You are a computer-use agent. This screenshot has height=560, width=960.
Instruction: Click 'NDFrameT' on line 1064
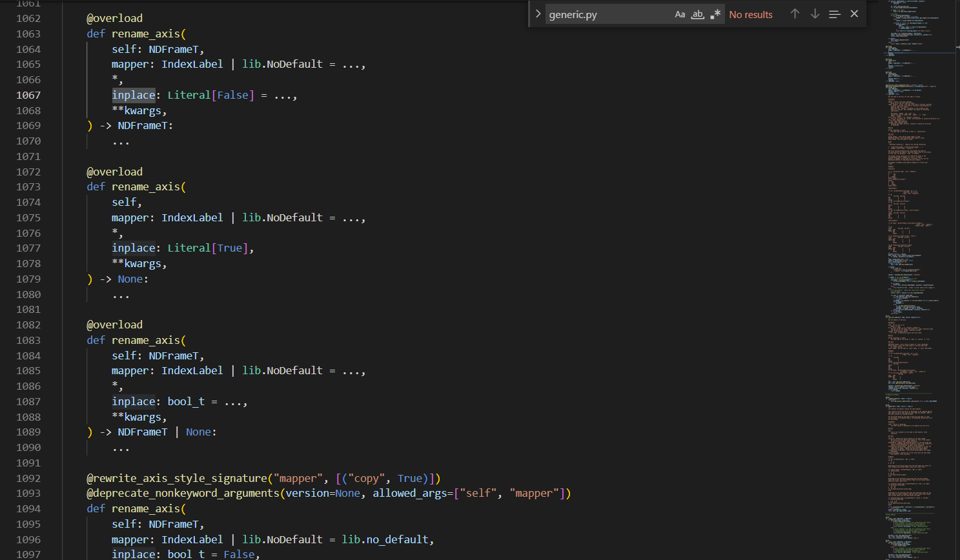[x=174, y=49]
